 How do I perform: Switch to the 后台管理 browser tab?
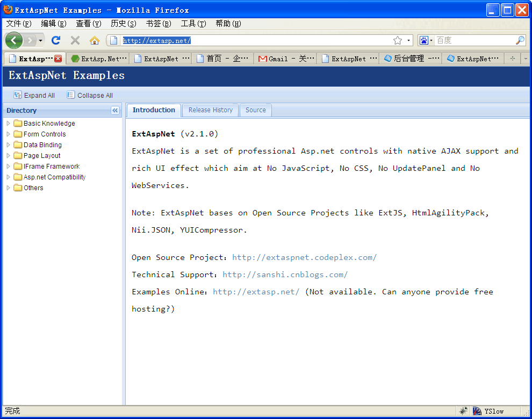(411, 59)
